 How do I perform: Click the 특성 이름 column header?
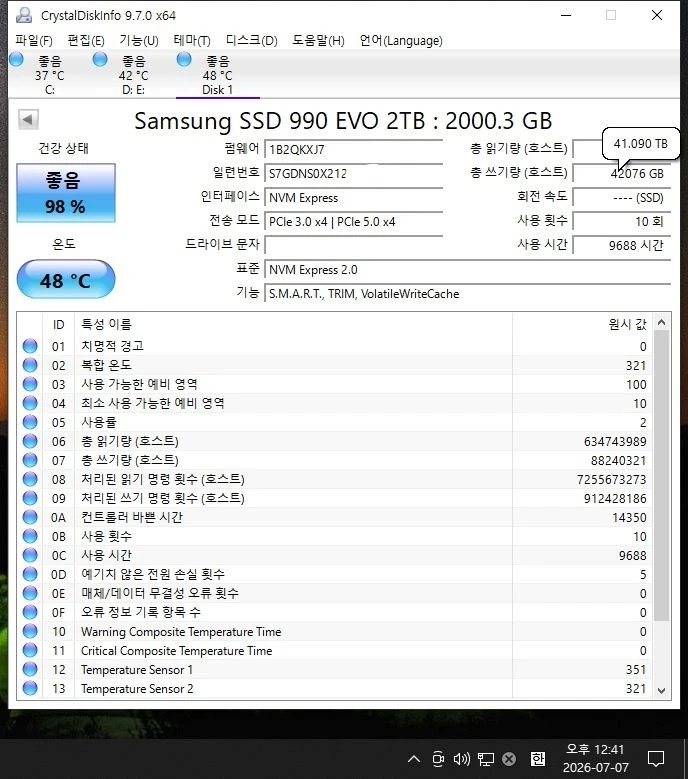[x=293, y=324]
